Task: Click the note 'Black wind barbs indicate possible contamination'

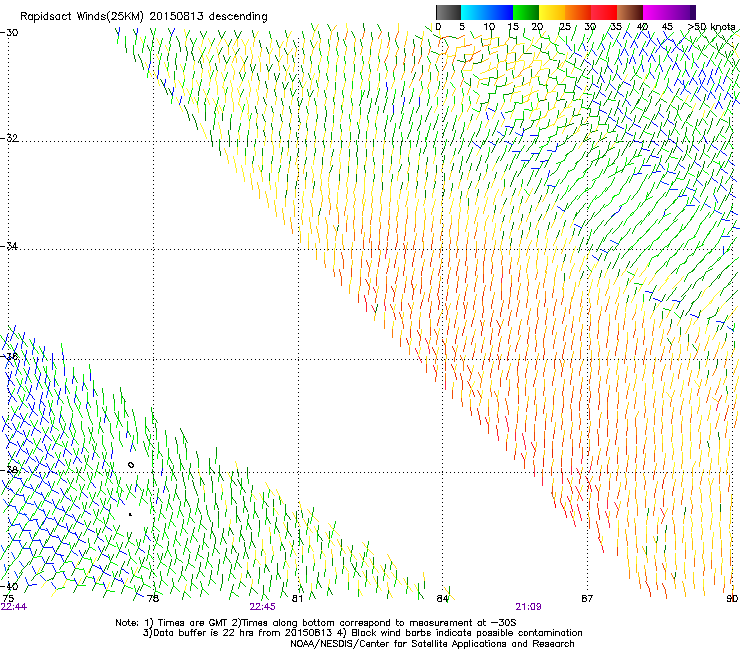Action: (467, 633)
